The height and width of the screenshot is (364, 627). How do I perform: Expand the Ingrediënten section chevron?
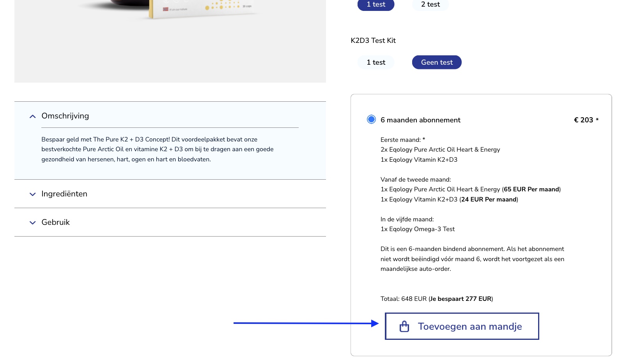pyautogui.click(x=33, y=194)
